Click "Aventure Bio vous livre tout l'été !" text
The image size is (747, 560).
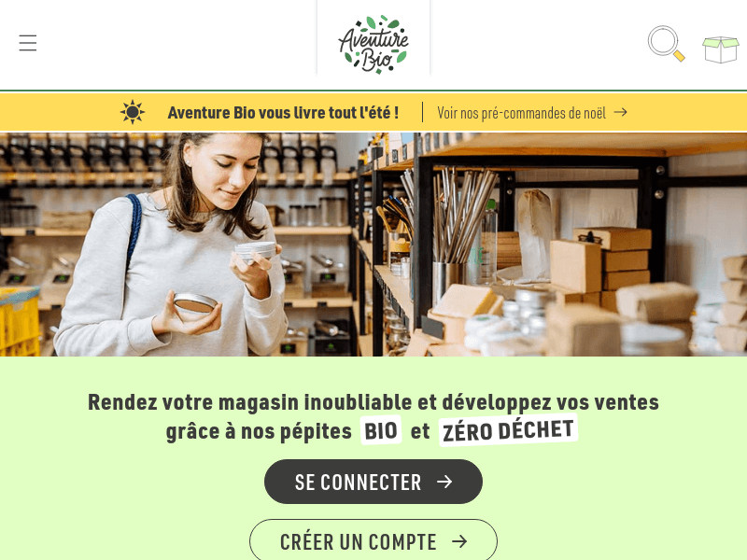coord(283,113)
